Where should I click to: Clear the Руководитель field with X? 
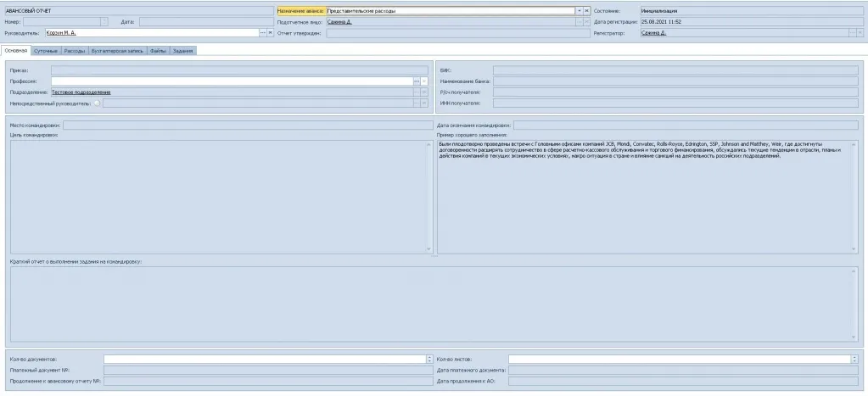(270, 33)
